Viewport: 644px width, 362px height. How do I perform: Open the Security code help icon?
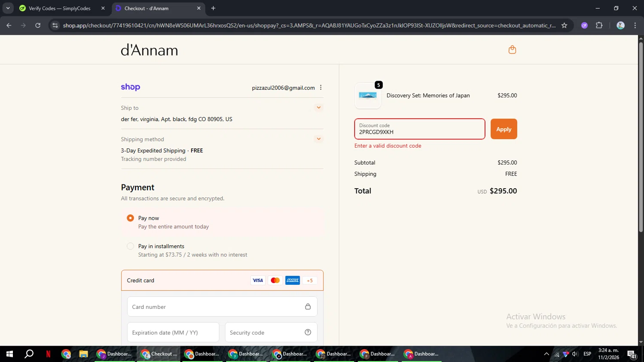tap(308, 332)
